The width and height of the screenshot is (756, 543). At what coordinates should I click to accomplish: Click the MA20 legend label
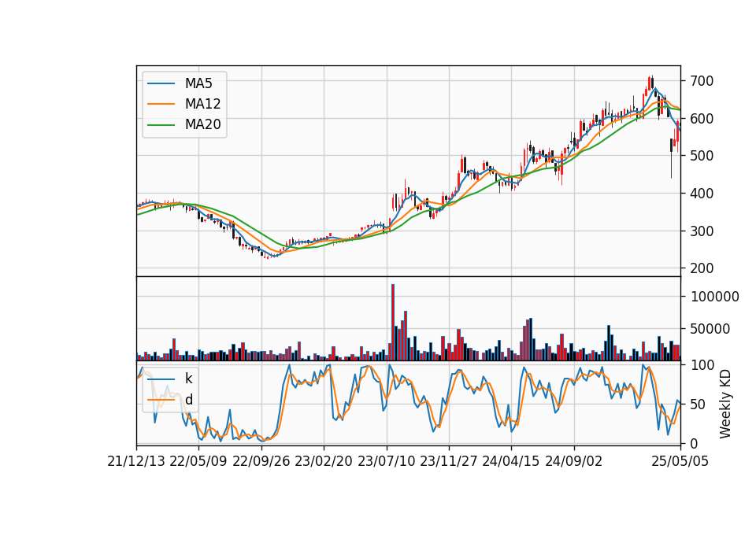point(202,125)
